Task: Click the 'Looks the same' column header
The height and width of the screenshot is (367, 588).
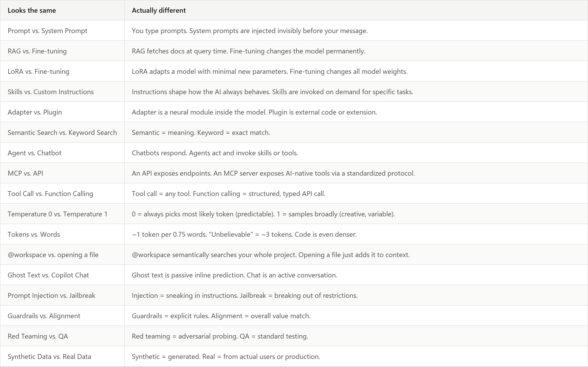Action: point(62,10)
